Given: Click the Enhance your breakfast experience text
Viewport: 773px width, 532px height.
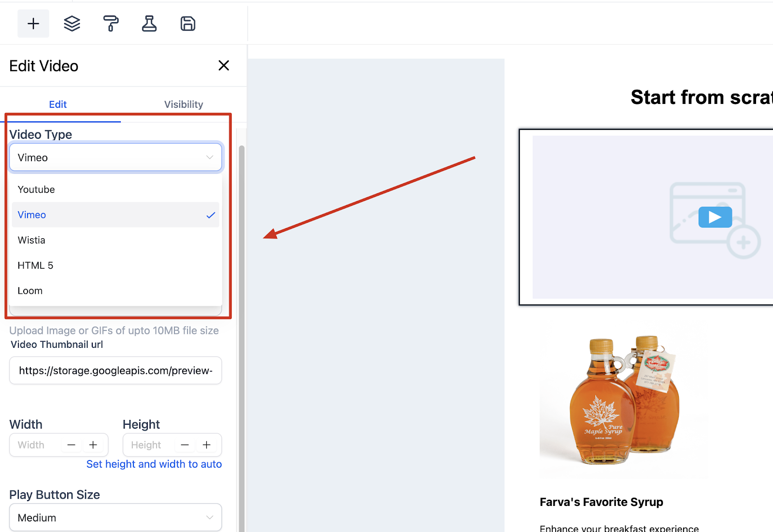Looking at the screenshot, I should 619,528.
